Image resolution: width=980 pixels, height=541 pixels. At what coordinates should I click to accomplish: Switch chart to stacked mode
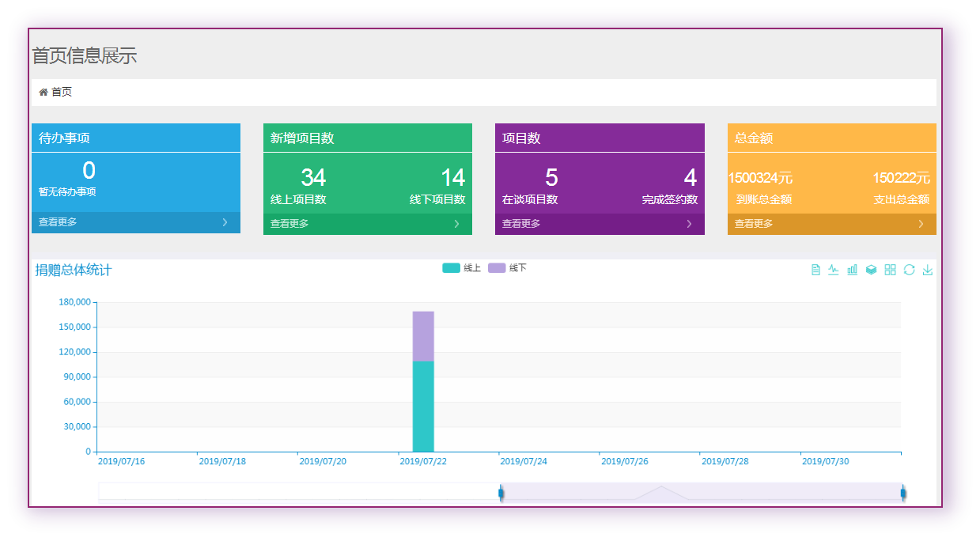pyautogui.click(x=871, y=270)
